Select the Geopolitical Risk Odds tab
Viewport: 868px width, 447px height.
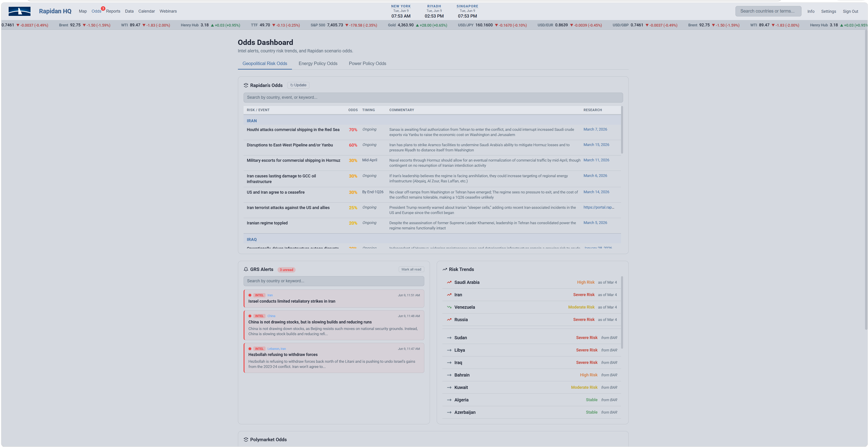[265, 64]
